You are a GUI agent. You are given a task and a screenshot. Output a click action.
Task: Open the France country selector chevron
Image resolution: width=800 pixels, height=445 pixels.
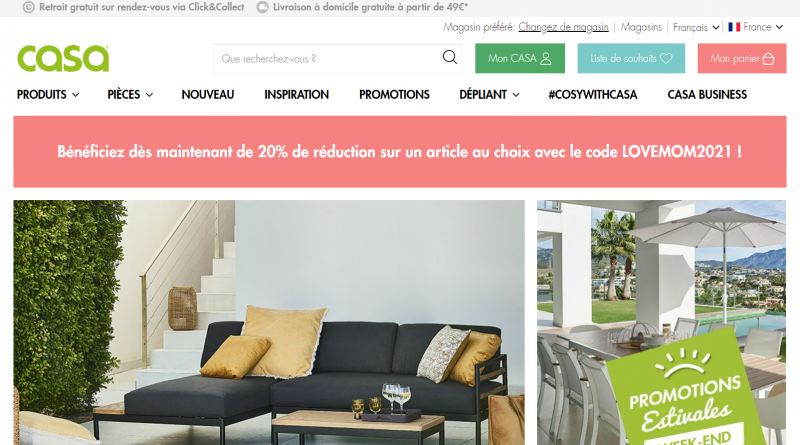pyautogui.click(x=779, y=27)
